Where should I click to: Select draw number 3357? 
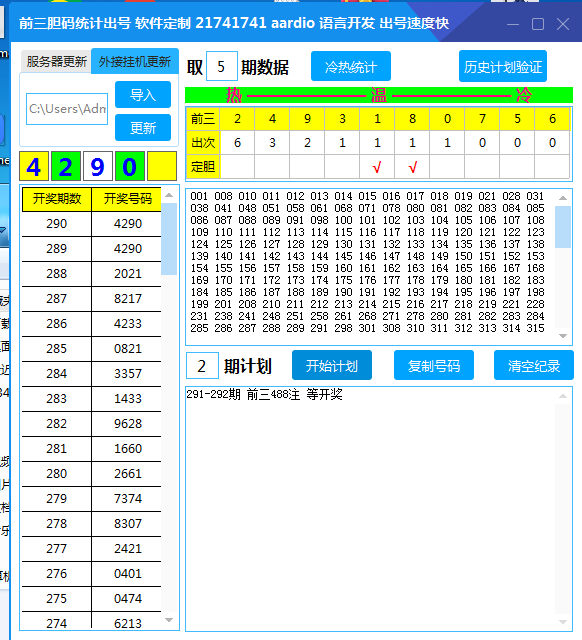pyautogui.click(x=128, y=374)
